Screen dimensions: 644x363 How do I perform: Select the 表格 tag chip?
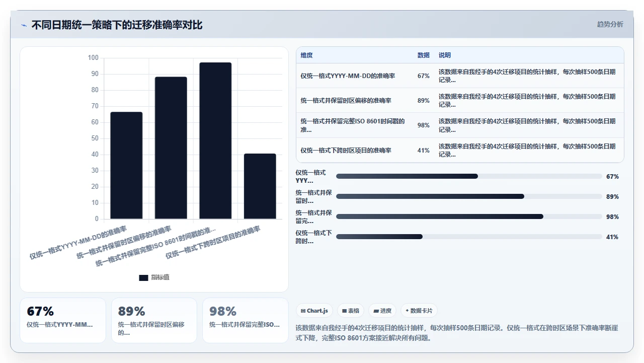[x=351, y=311]
